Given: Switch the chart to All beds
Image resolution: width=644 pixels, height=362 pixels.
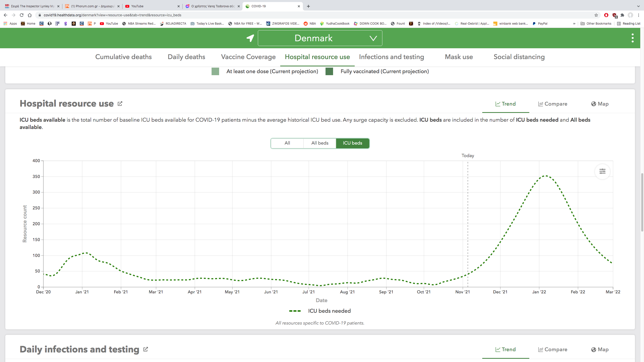Looking at the screenshot, I should click(x=320, y=143).
